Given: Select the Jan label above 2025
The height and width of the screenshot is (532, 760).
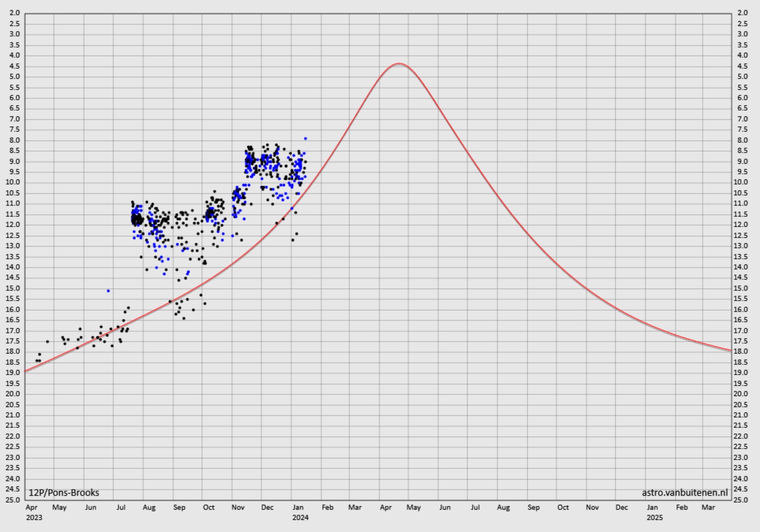Looking at the screenshot, I should (652, 508).
